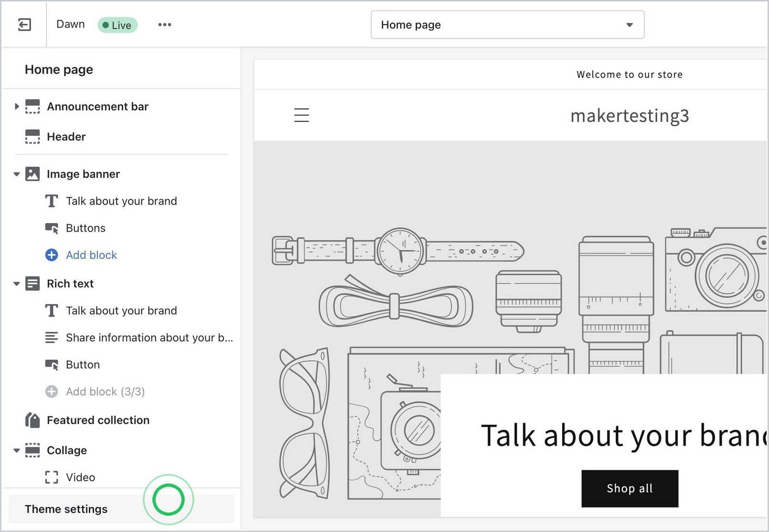
Task: Collapse the Rich text section
Action: [x=17, y=284]
